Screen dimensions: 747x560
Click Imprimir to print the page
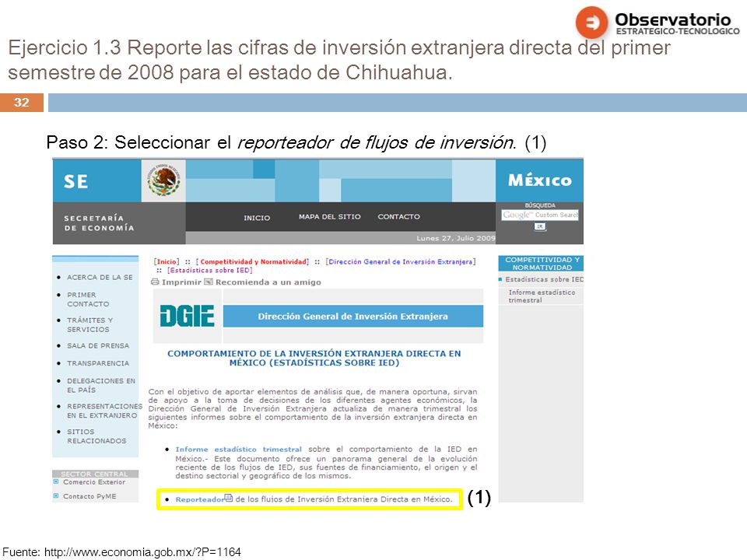coord(181,282)
